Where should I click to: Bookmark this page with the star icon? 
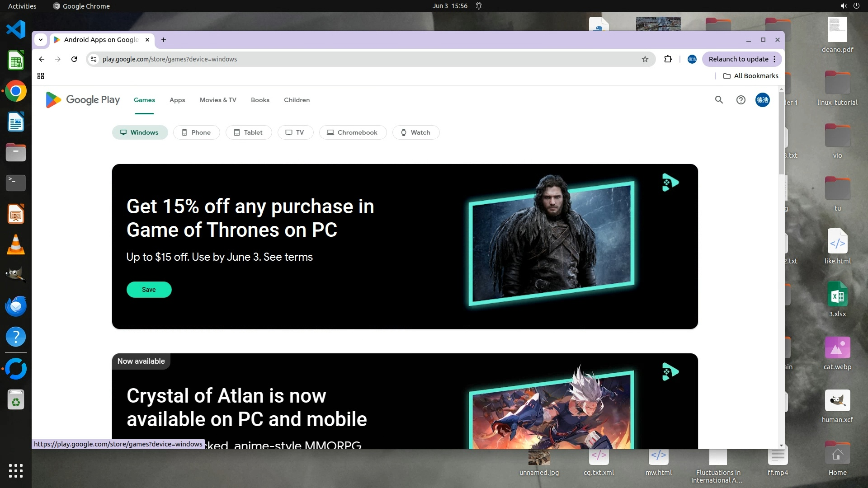(x=645, y=59)
